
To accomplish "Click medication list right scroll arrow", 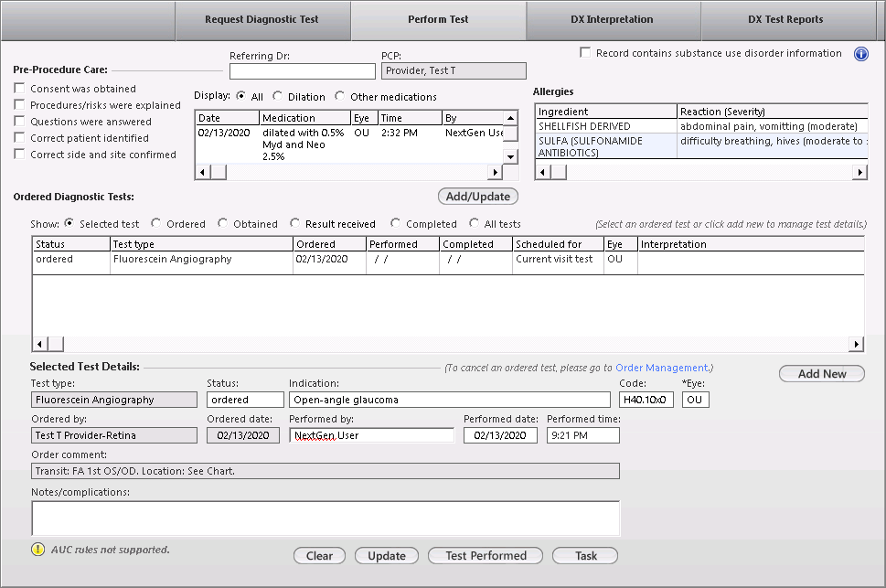I will 495,172.
